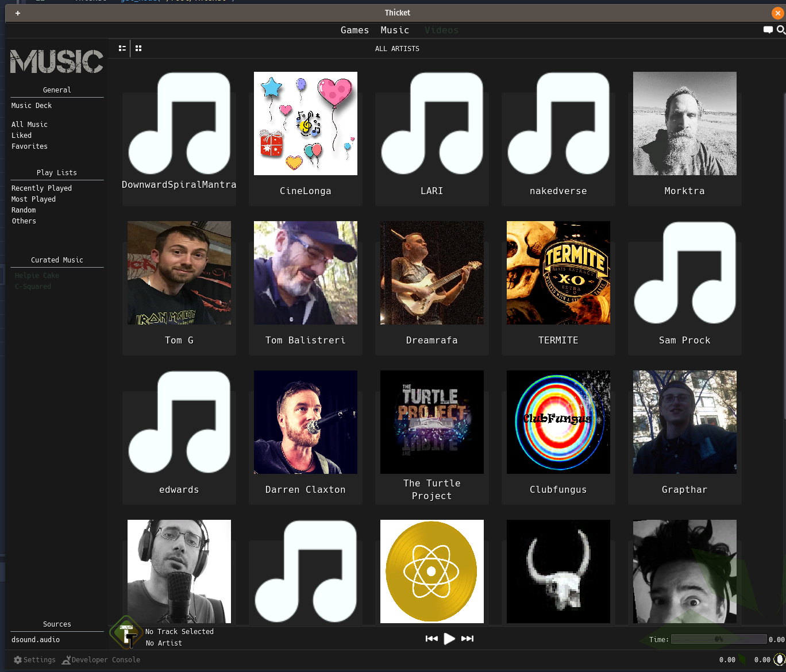Click the track time progress bar
The width and height of the screenshot is (786, 672).
click(718, 639)
